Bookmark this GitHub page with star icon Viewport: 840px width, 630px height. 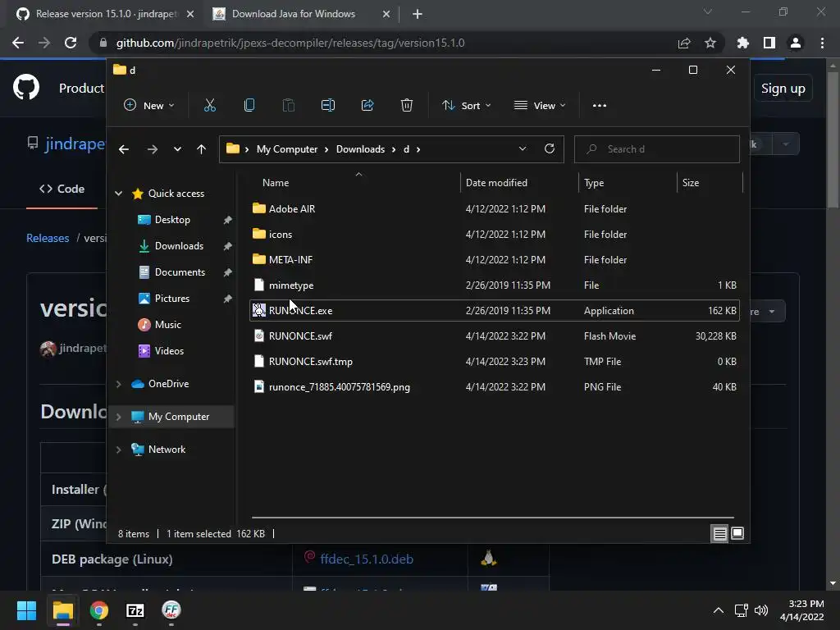(x=710, y=43)
